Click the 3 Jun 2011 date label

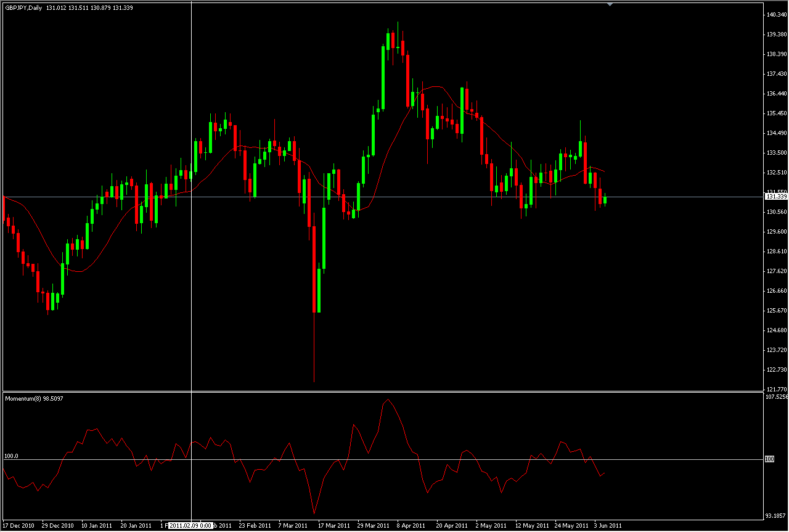(x=607, y=526)
